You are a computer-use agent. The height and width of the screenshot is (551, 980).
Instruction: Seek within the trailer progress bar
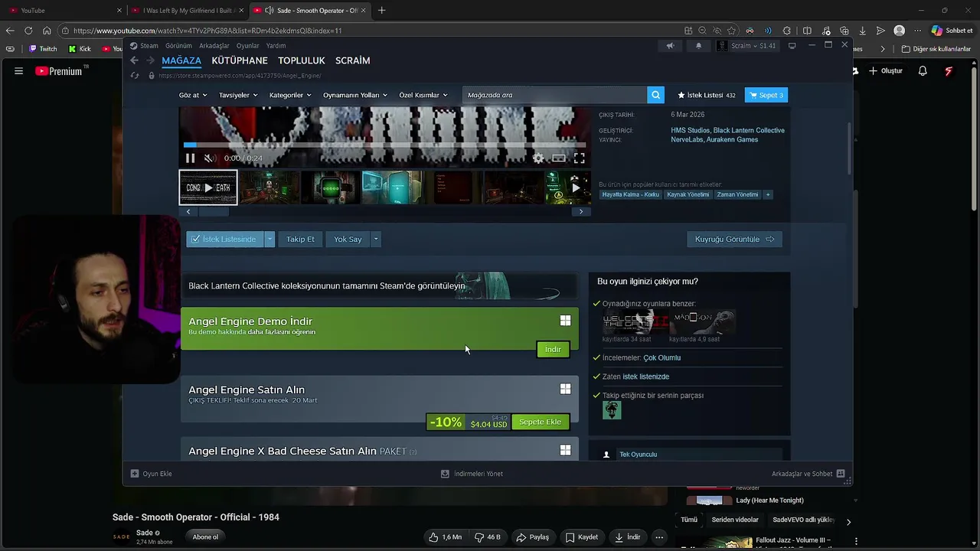point(384,145)
